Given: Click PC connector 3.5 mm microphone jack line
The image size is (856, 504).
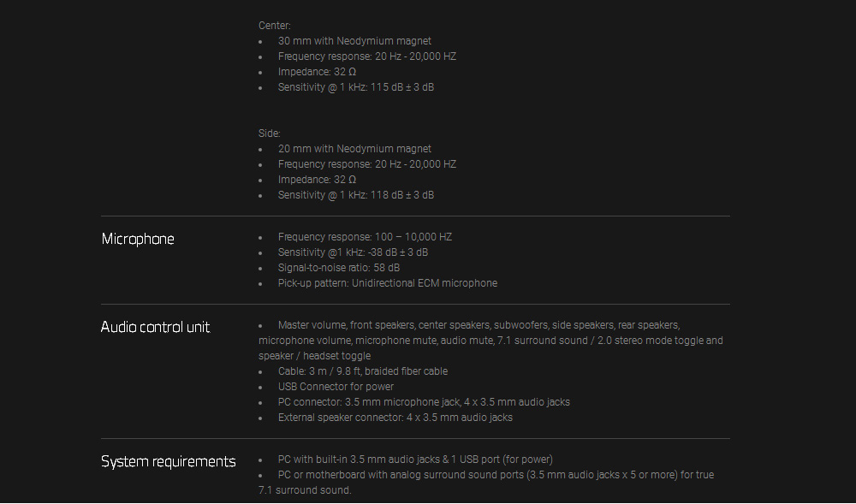Looking at the screenshot, I should pyautogui.click(x=425, y=402).
